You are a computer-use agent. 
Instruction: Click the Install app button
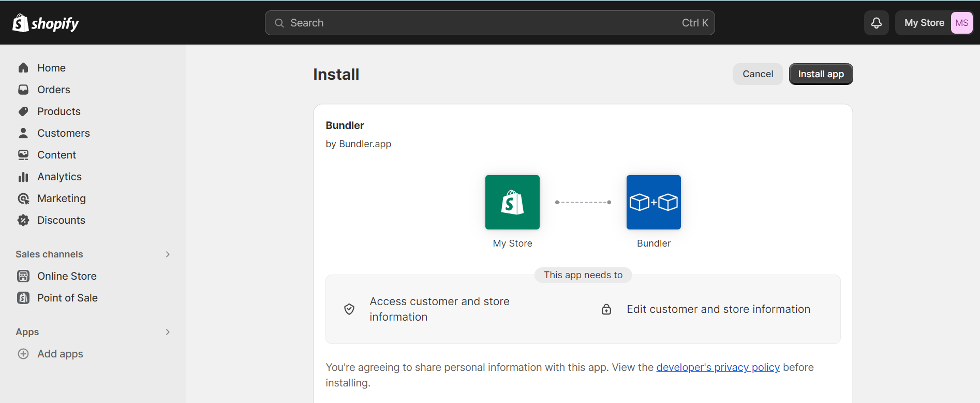click(821, 74)
